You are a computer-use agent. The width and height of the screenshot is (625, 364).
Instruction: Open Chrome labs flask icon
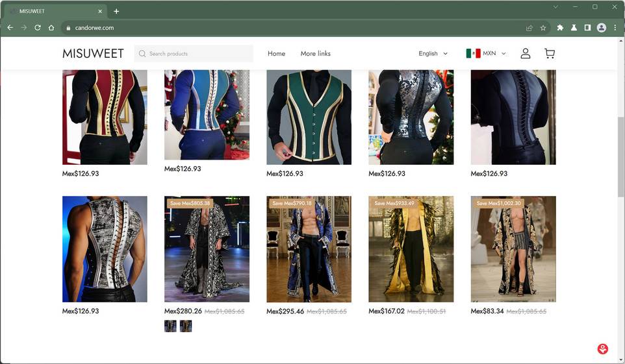click(x=574, y=27)
